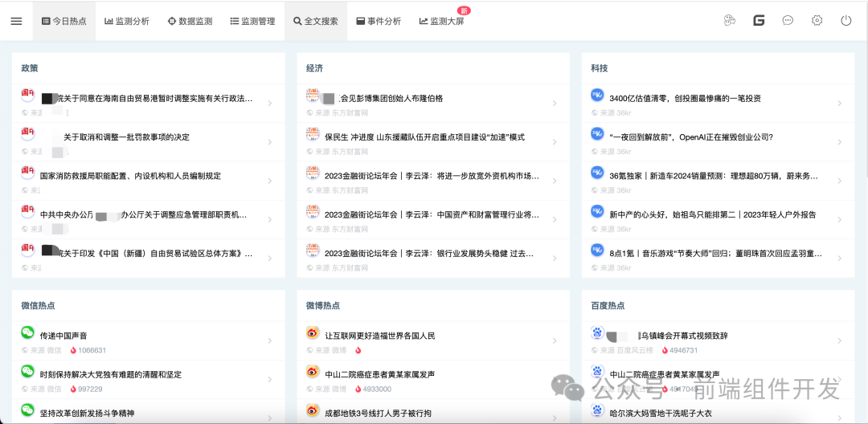Go to 监测管理 tab
This screenshot has height=424, width=868.
252,21
